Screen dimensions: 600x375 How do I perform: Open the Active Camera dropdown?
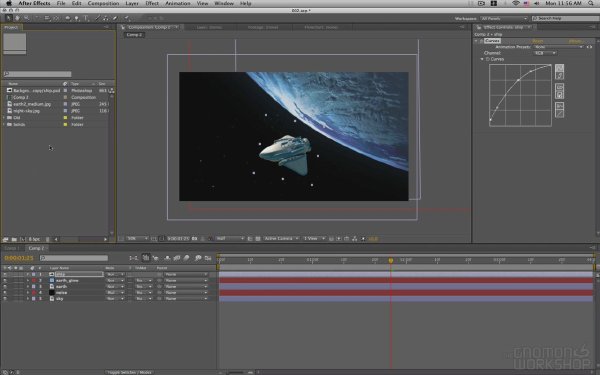281,239
